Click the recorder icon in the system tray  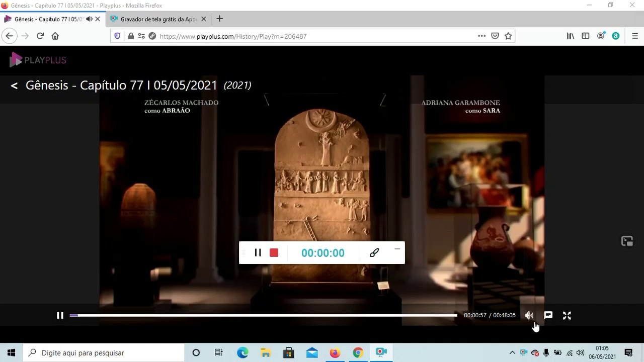[x=524, y=352]
